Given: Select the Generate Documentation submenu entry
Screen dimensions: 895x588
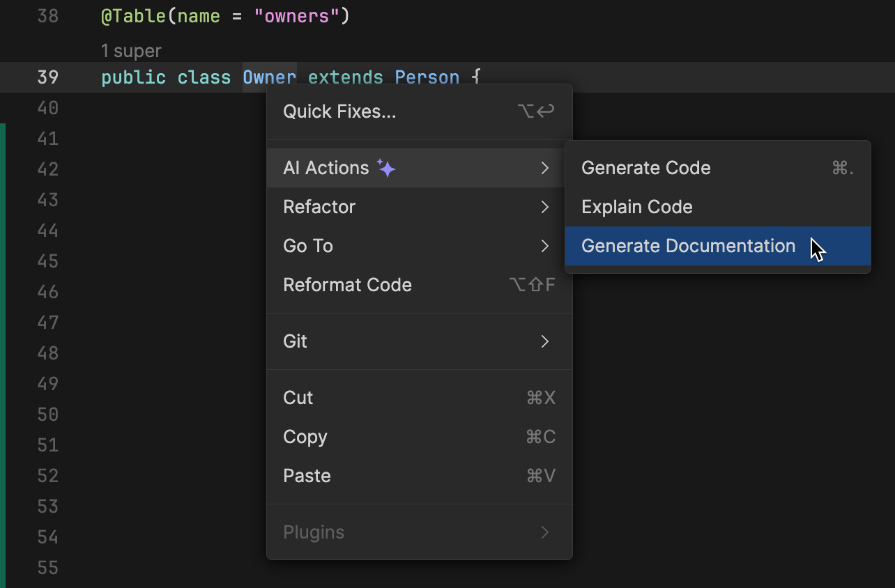Looking at the screenshot, I should point(688,246).
